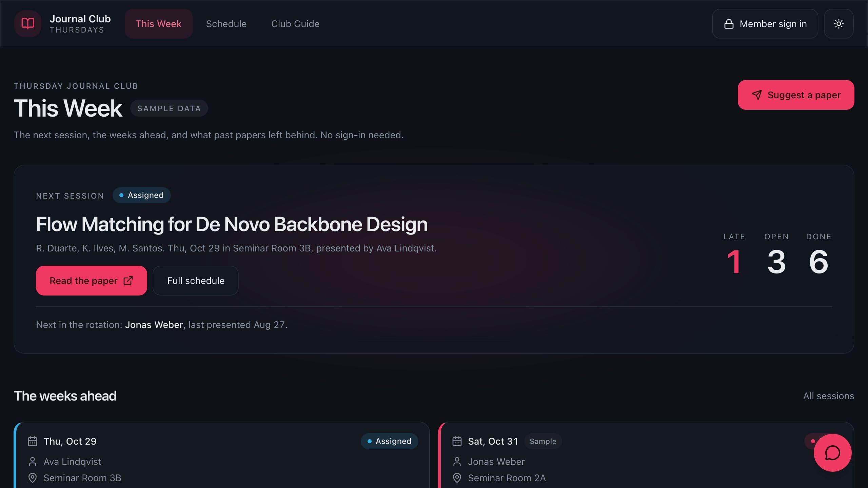Click the Flow Matching for De Novo Backbone Design title
Image resolution: width=868 pixels, height=488 pixels.
(x=232, y=224)
